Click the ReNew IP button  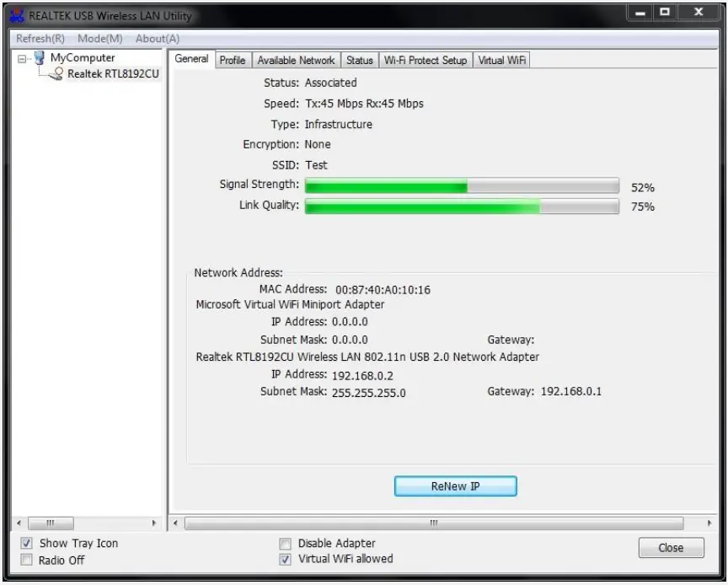[455, 486]
